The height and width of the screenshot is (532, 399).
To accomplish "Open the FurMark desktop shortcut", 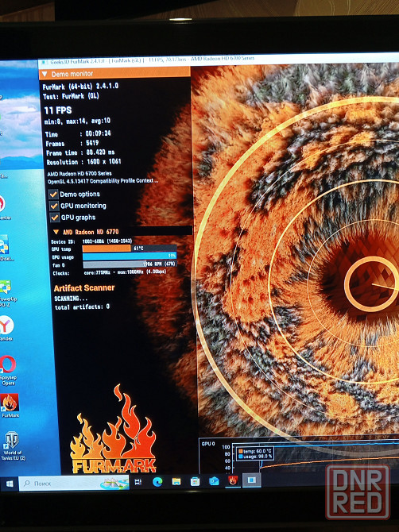I will click(10, 405).
